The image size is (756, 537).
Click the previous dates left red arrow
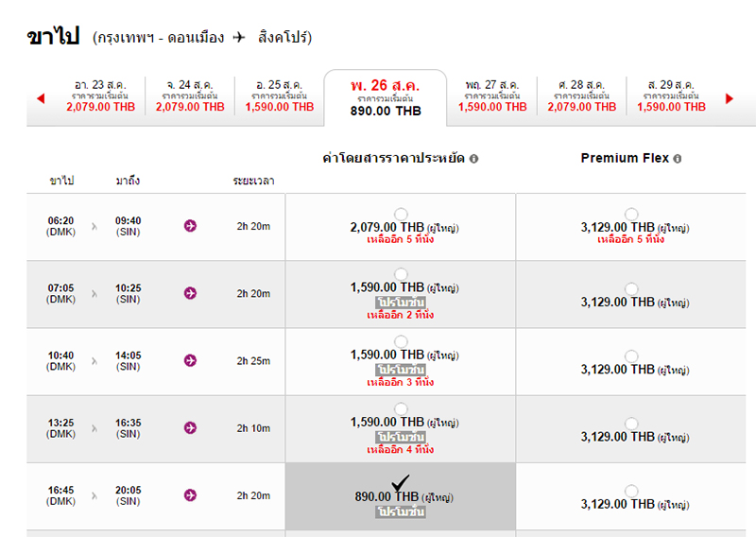pos(41,98)
